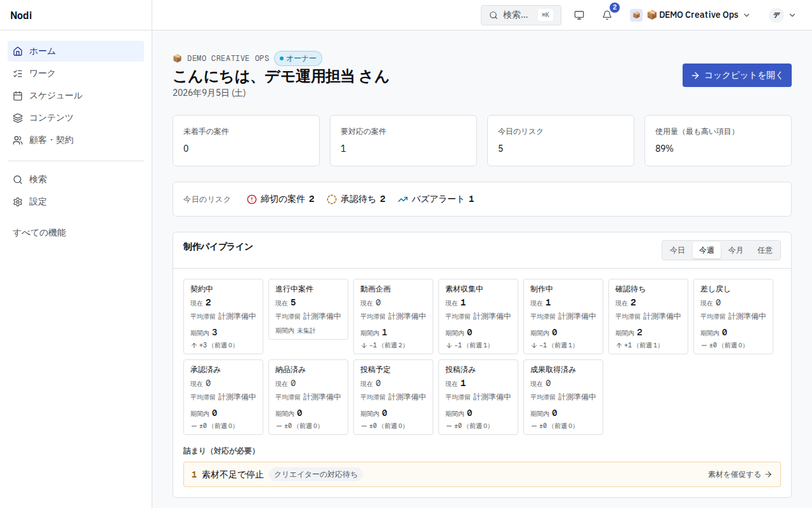812x508 pixels.
Task: Click the 進行中案件 pipeline card
Action: click(x=308, y=309)
